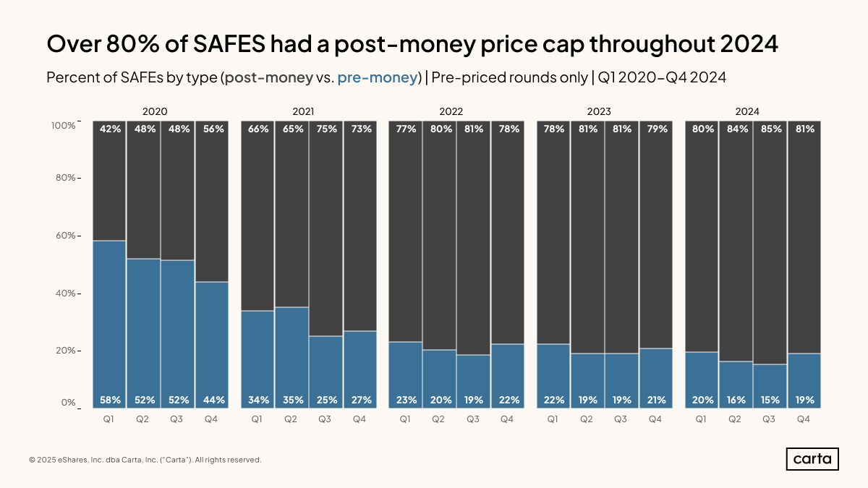868x488 pixels.
Task: Click the 100% y-axis label
Action: 63,126
